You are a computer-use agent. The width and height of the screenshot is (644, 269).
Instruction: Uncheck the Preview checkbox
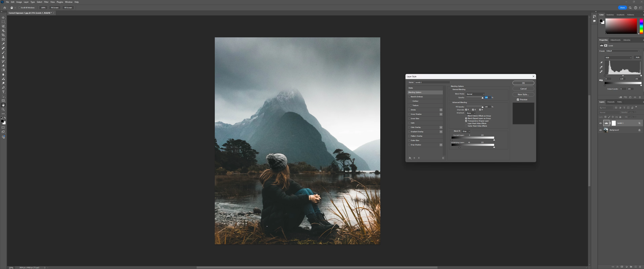tap(518, 99)
